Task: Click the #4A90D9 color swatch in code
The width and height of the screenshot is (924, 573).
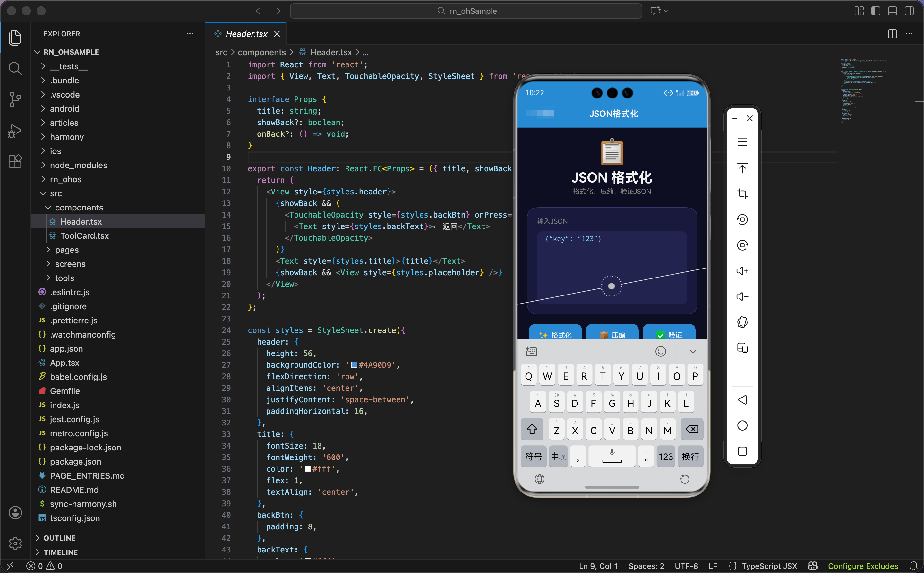Action: [355, 364]
